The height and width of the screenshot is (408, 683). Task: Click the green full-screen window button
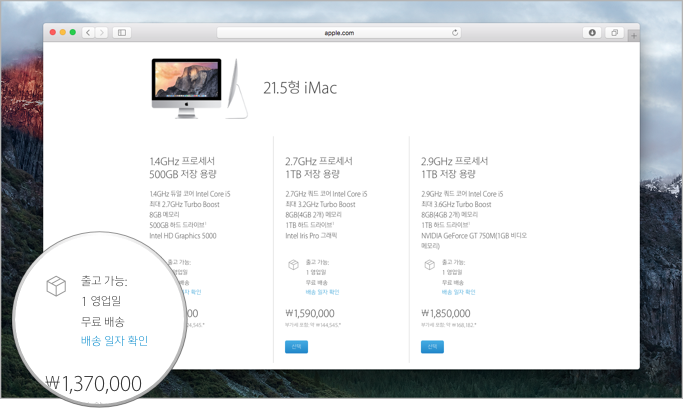(73, 32)
